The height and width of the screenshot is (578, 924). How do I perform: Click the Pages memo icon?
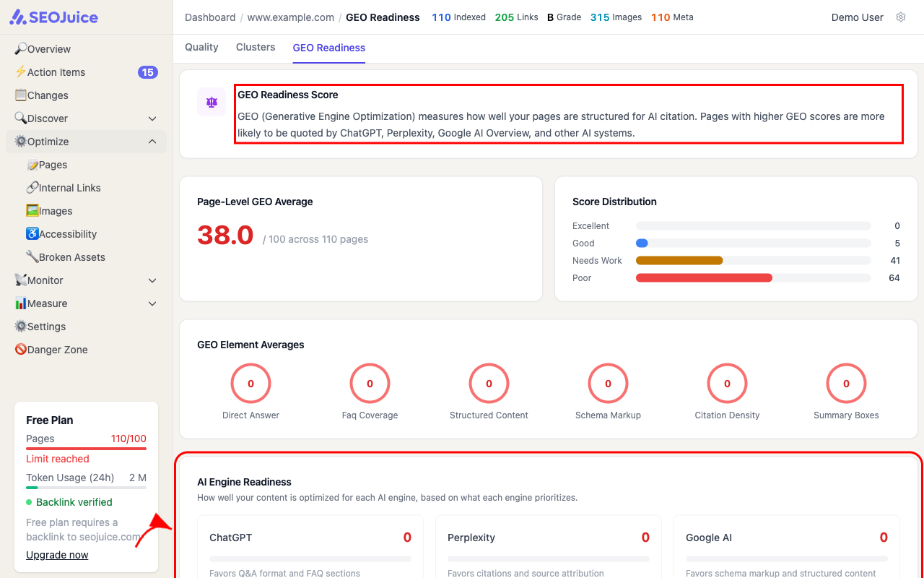pos(32,165)
